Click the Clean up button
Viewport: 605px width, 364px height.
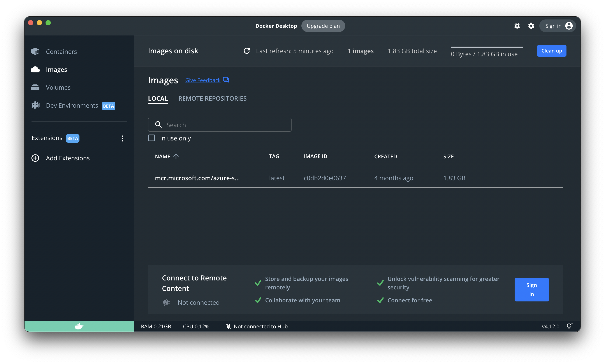(x=551, y=51)
